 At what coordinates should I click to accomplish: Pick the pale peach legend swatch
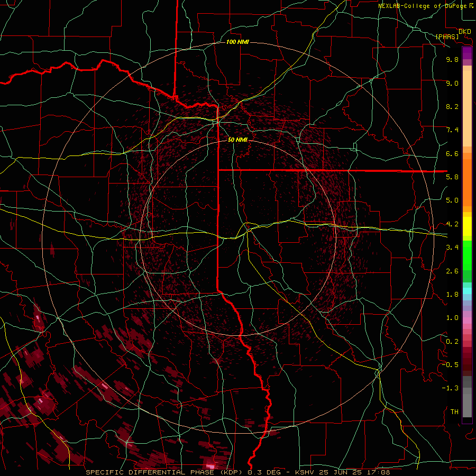(467, 109)
